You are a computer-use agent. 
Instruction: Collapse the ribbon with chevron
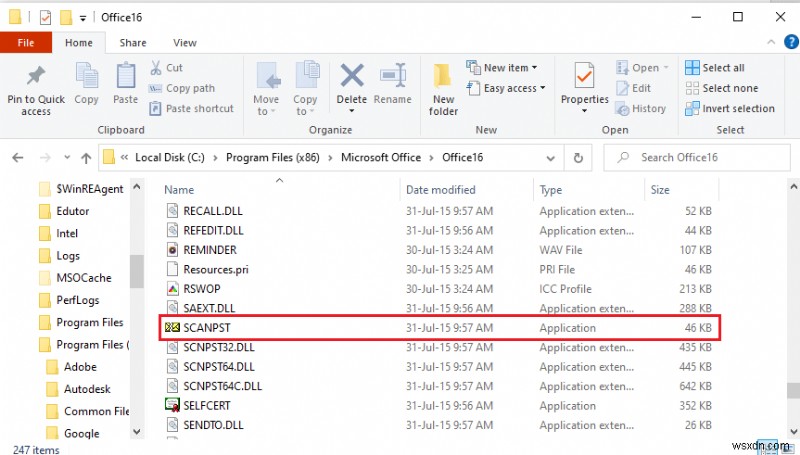click(x=771, y=42)
